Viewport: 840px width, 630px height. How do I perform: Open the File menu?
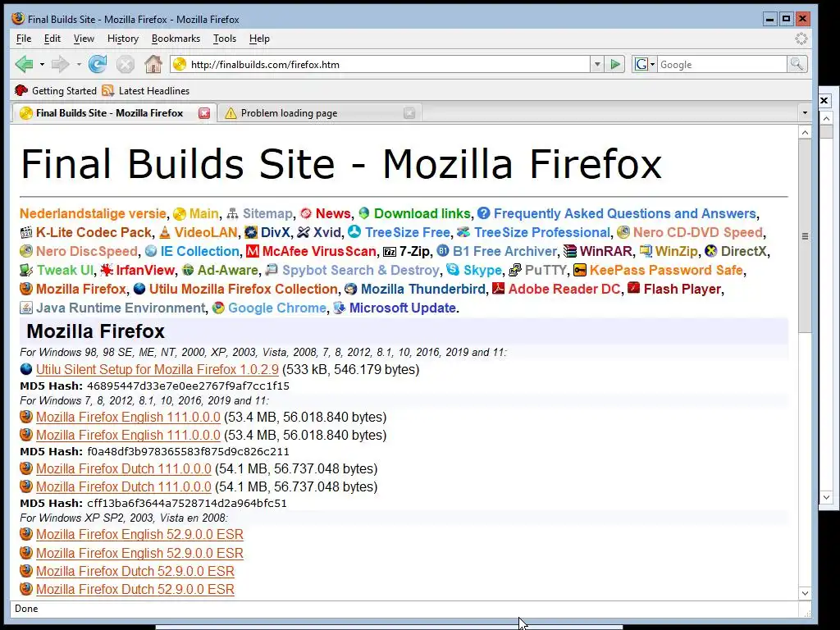coord(24,39)
